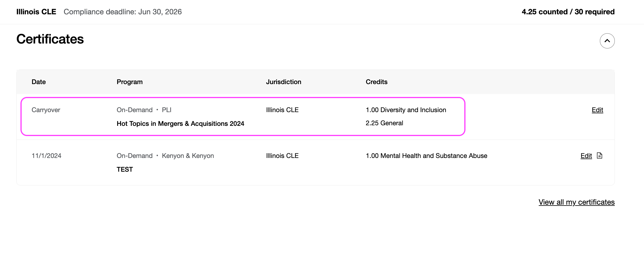Image resolution: width=644 pixels, height=254 pixels.
Task: Click the 2.25 General credit entry
Action: [384, 123]
